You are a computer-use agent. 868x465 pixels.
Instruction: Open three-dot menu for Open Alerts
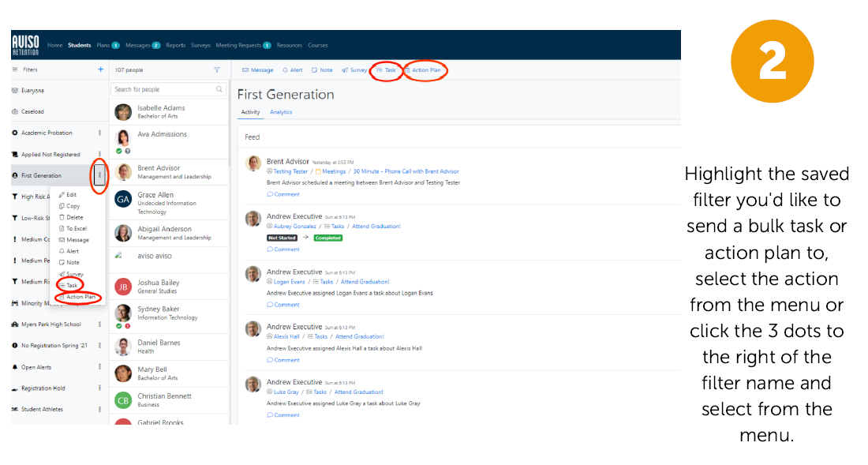coord(99,367)
